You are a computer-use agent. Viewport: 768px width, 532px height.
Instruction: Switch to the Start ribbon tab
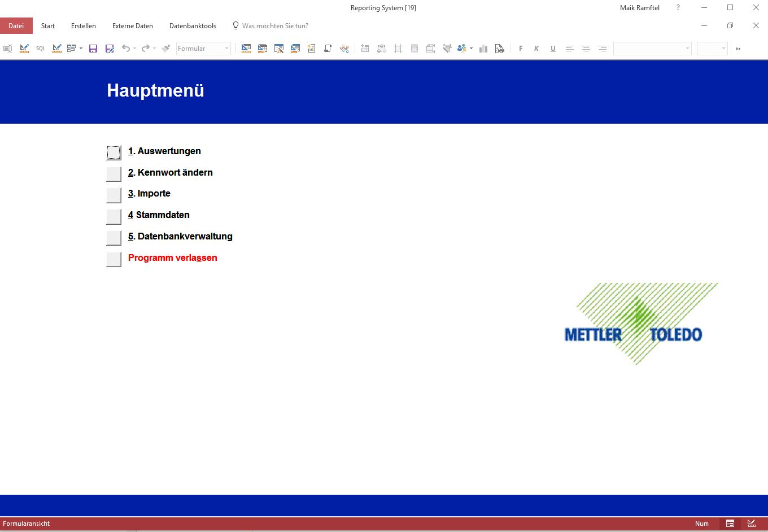48,26
